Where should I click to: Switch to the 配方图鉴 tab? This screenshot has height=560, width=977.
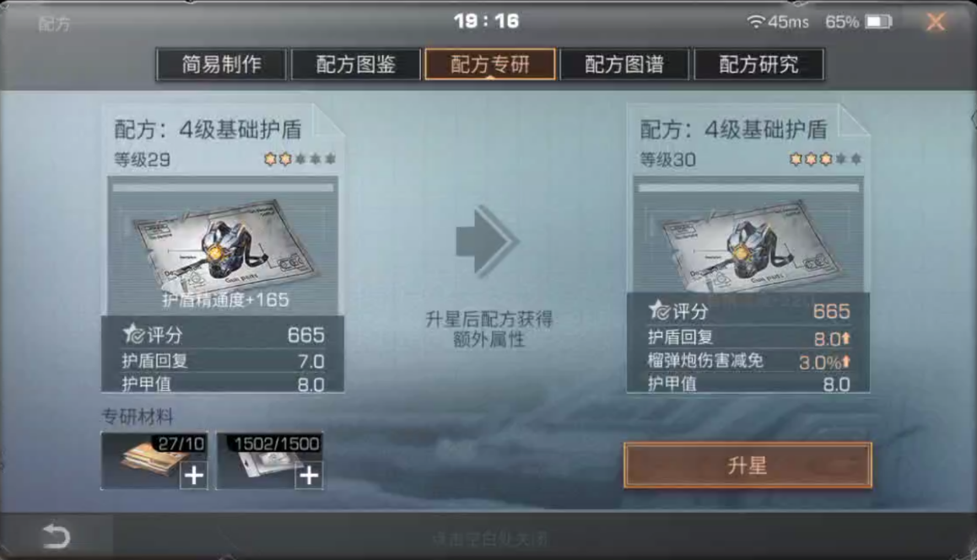coord(356,64)
